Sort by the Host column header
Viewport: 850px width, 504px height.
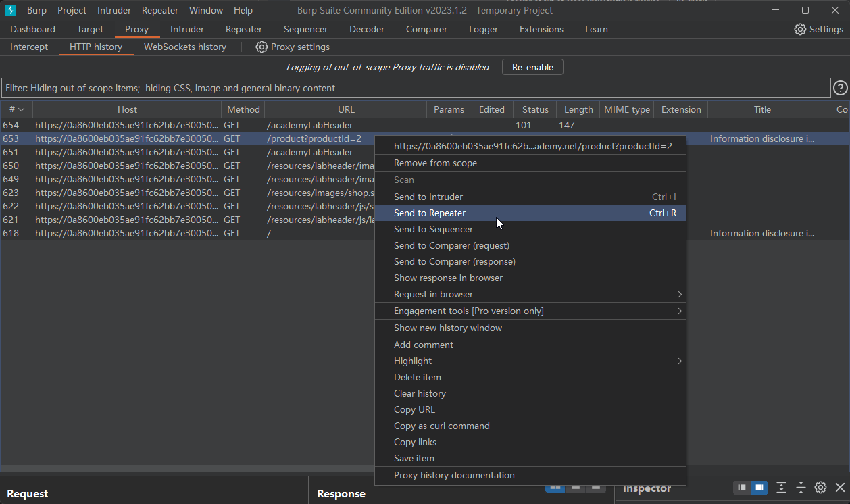click(x=127, y=109)
